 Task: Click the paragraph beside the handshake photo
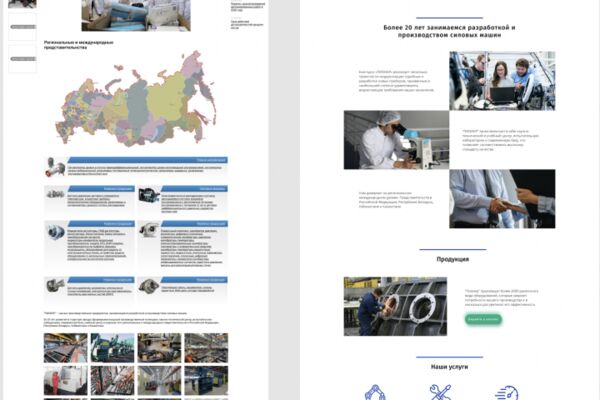[x=396, y=200]
